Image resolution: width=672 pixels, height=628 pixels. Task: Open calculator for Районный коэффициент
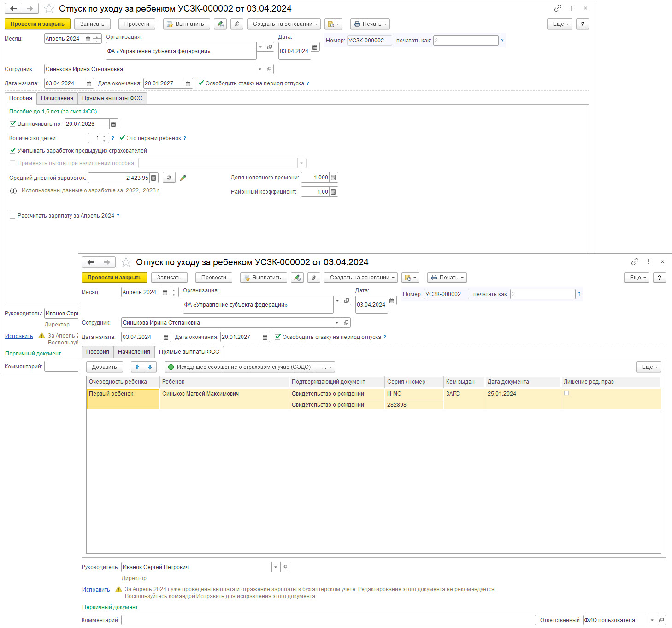[x=334, y=192]
